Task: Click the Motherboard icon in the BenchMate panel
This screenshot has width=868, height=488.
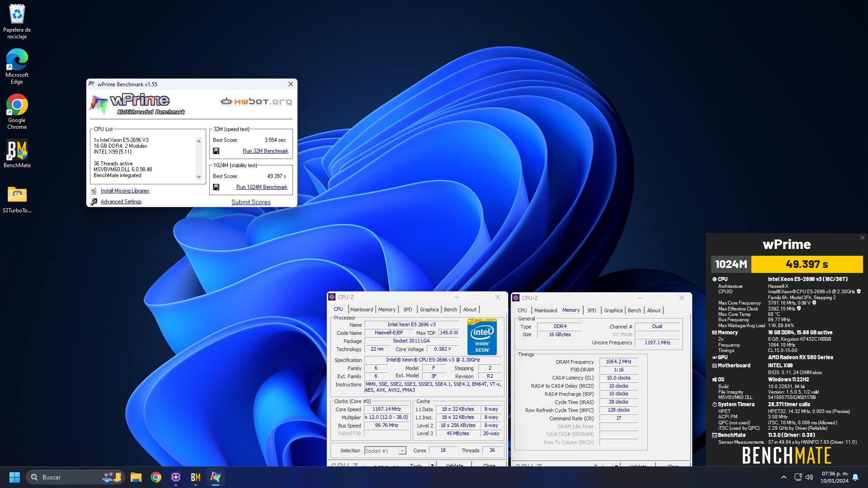Action: (x=714, y=366)
